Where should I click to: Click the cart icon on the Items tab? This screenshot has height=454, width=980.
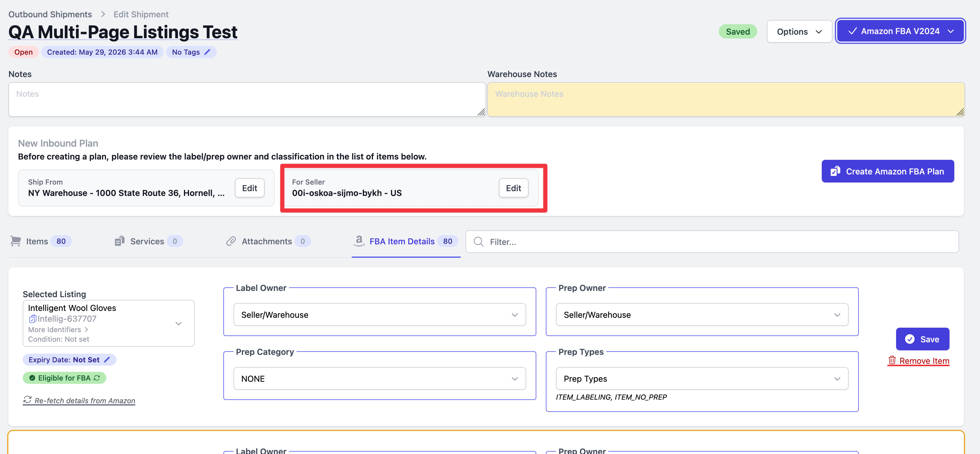tap(16, 241)
